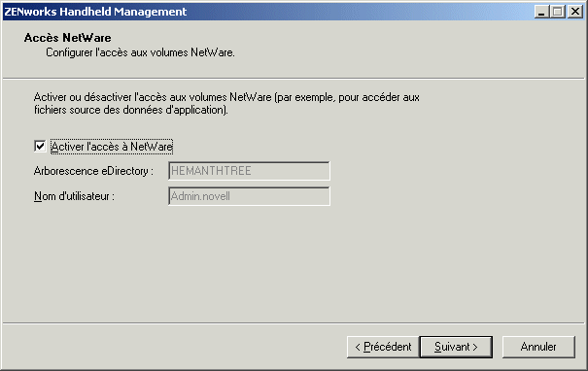Cancel setup with the Annuler button
The image size is (588, 371).
click(538, 347)
